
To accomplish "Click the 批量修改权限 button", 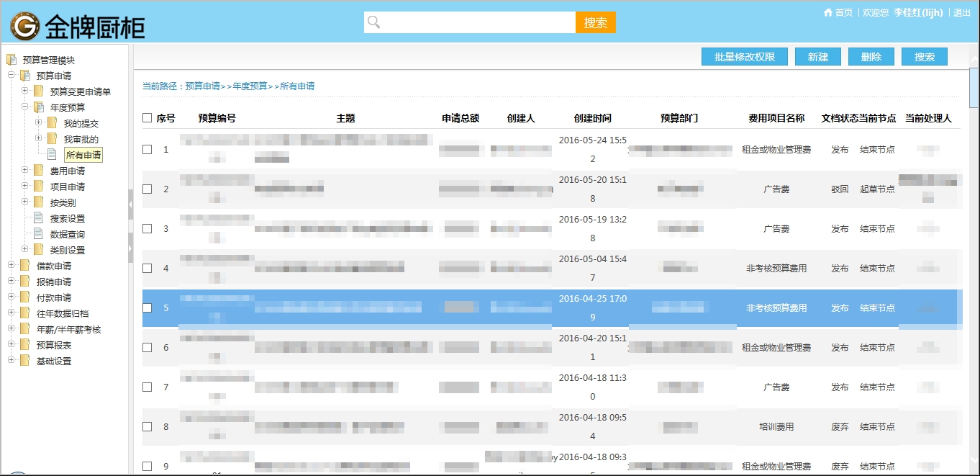I will (745, 57).
